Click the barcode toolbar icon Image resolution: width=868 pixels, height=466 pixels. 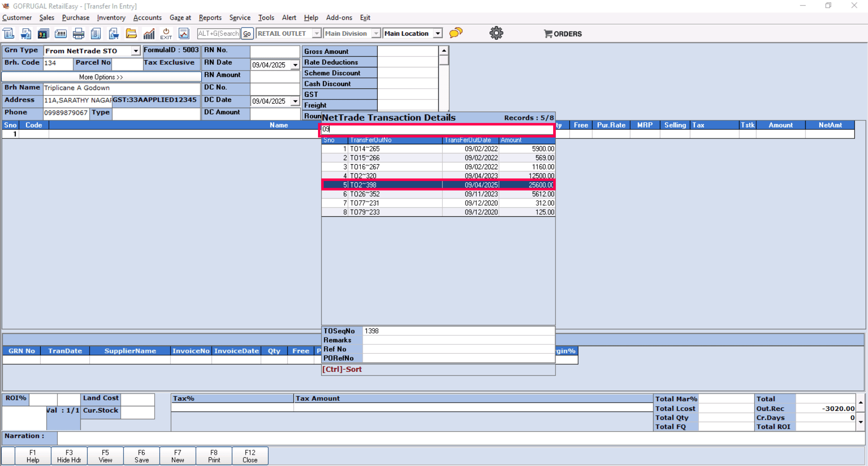(61, 33)
